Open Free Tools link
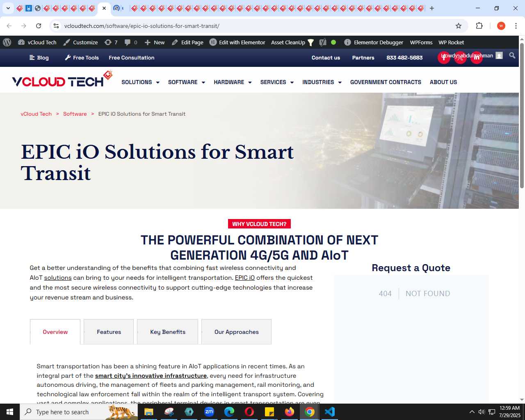Screen dimensions: 525x420 pos(82,58)
